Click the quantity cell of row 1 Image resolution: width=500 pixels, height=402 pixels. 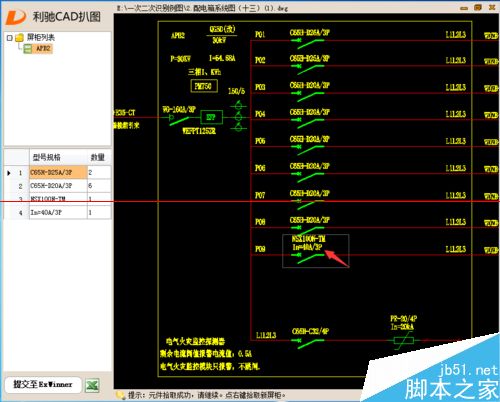click(x=99, y=172)
